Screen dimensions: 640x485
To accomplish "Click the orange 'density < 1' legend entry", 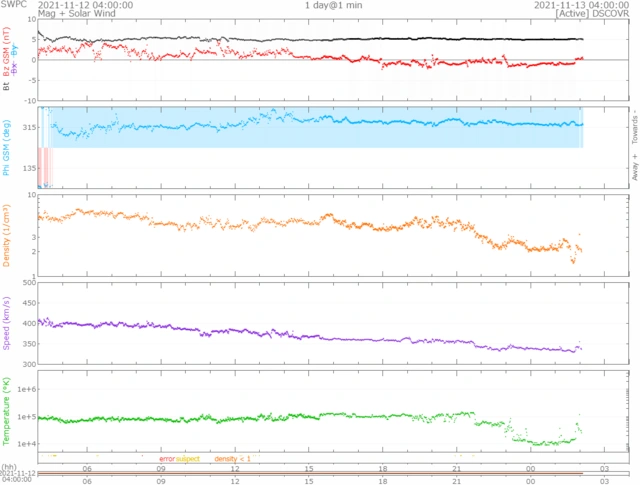I will point(232,459).
